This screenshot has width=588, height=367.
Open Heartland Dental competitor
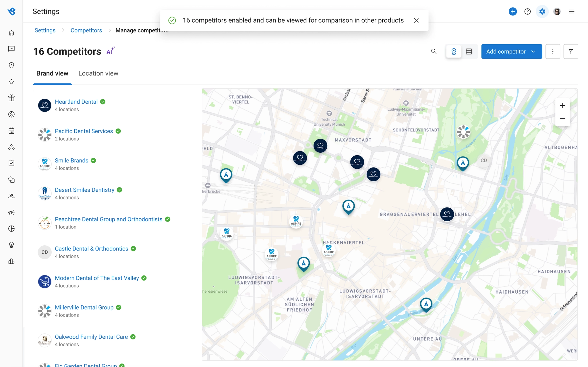(76, 102)
